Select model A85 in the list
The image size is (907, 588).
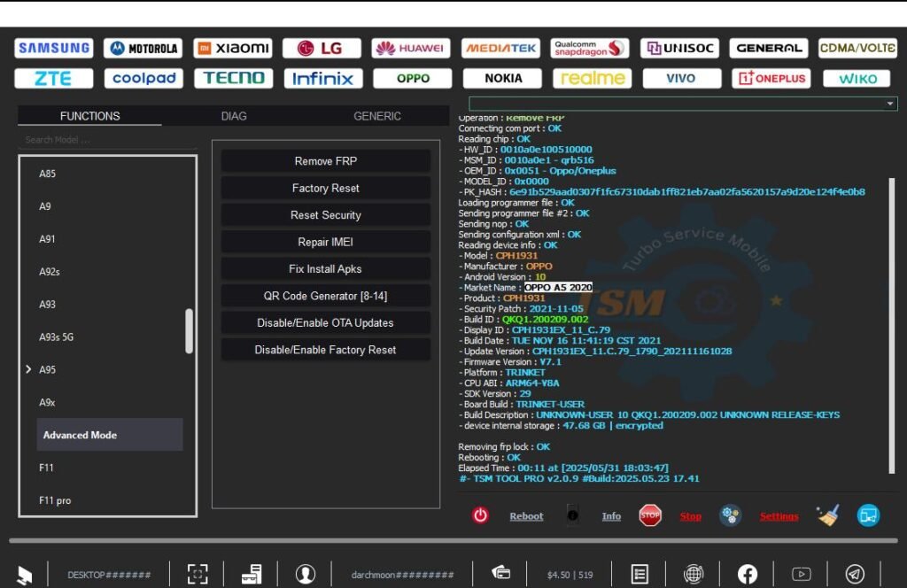point(48,174)
